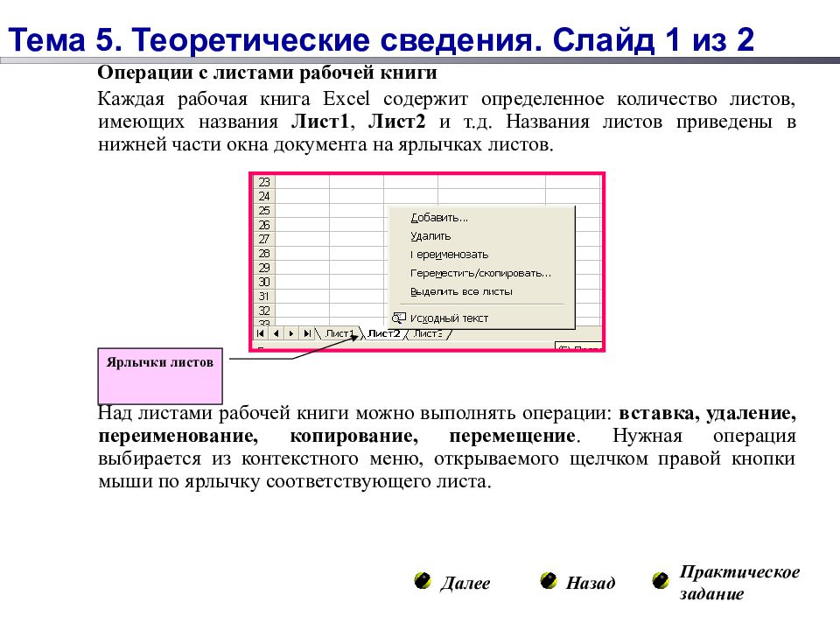This screenshot has width=840, height=630.
Task: Go to next sheet tab arrow
Action: point(291,333)
